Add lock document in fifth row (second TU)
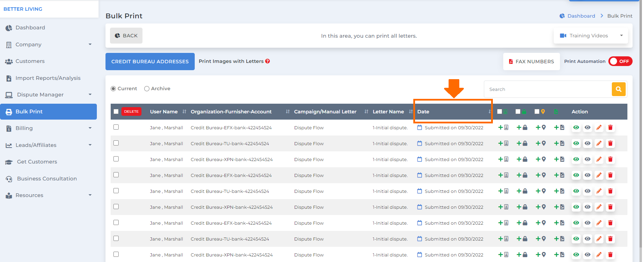The height and width of the screenshot is (262, 644). [522, 191]
